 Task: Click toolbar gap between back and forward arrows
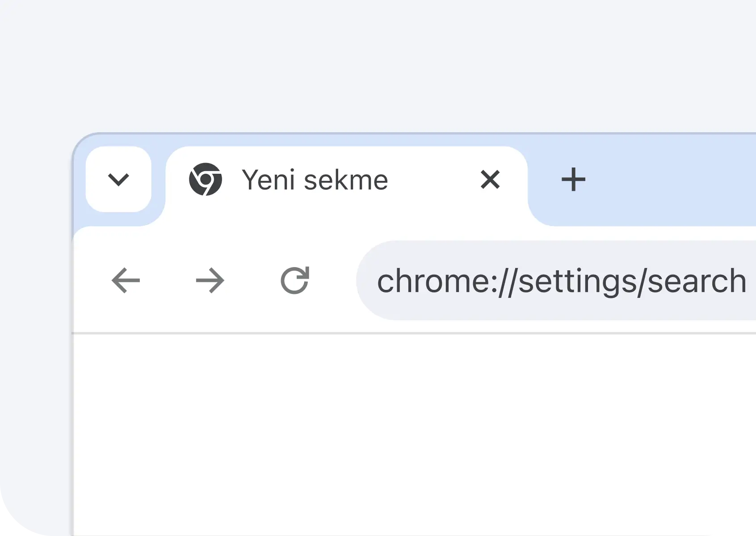[x=168, y=281]
